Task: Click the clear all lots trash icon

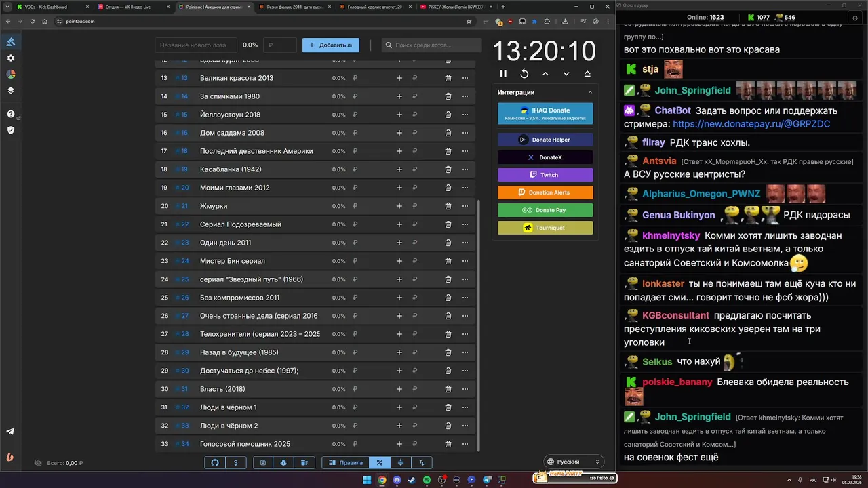Action: tap(304, 462)
